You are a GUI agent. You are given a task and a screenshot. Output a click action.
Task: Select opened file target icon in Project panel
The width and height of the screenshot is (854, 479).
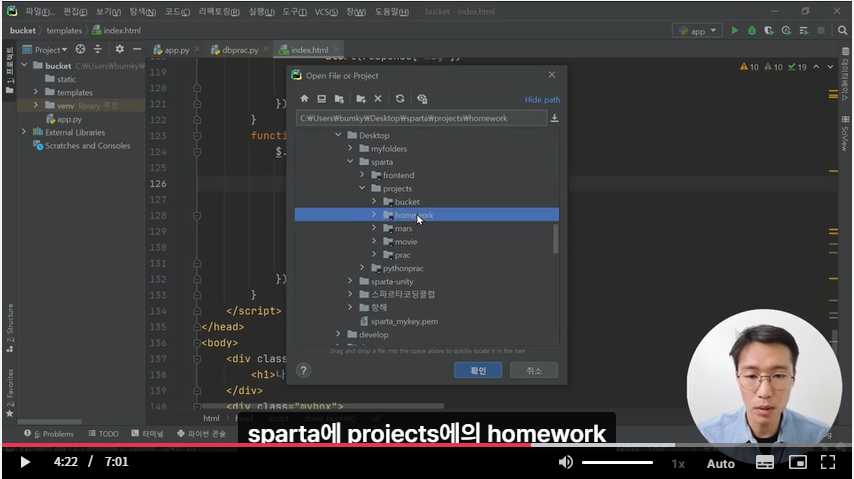pyautogui.click(x=80, y=50)
